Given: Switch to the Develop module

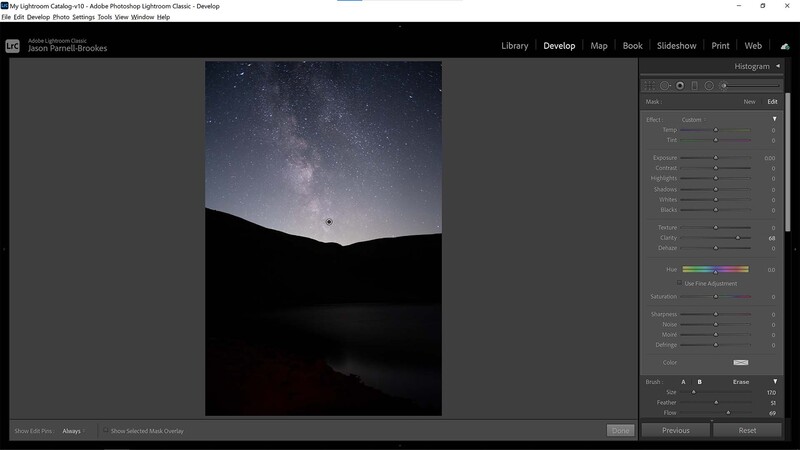Looking at the screenshot, I should [x=559, y=46].
